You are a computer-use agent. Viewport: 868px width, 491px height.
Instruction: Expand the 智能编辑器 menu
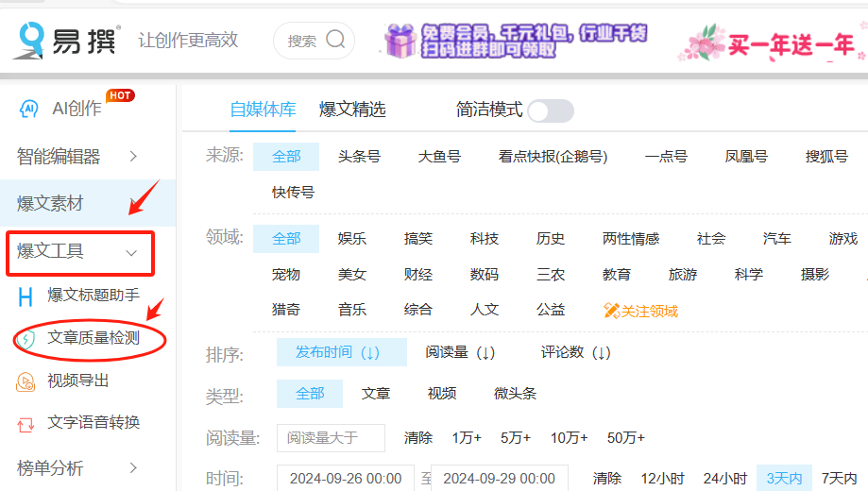[x=133, y=157]
